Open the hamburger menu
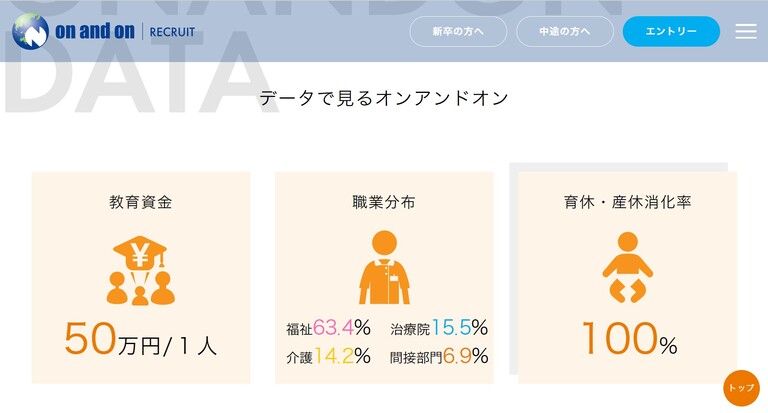Screen dimensions: 768x413 click(746, 31)
